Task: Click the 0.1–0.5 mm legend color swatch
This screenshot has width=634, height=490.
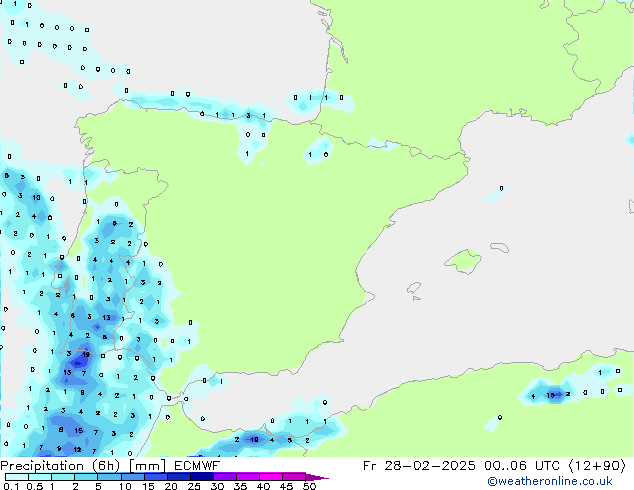Action: pyautogui.click(x=17, y=477)
